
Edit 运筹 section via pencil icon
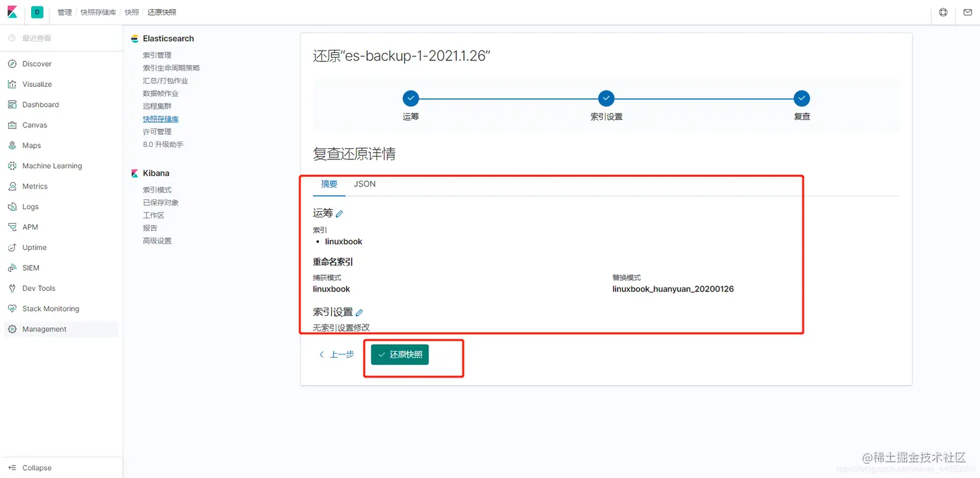coord(340,214)
